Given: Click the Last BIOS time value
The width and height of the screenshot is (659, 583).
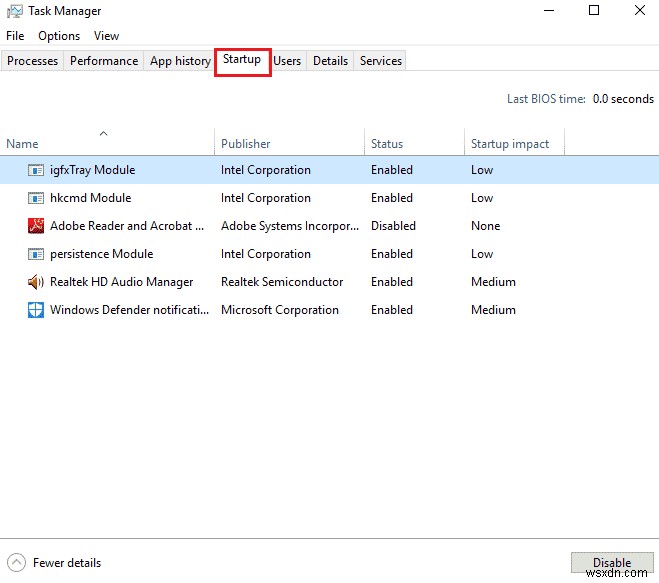Looking at the screenshot, I should point(623,99).
